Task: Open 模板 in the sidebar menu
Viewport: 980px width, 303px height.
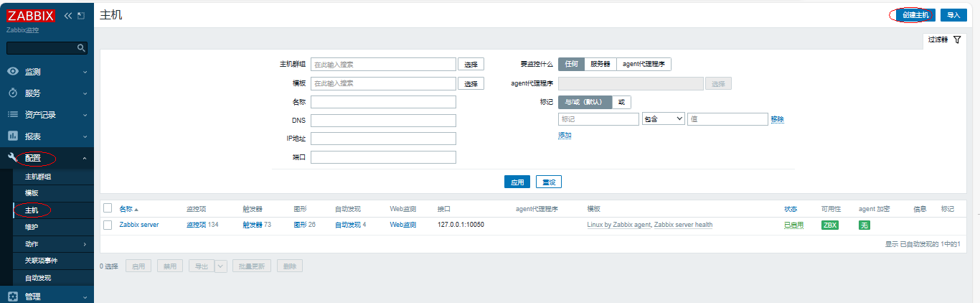Action: coord(32,193)
